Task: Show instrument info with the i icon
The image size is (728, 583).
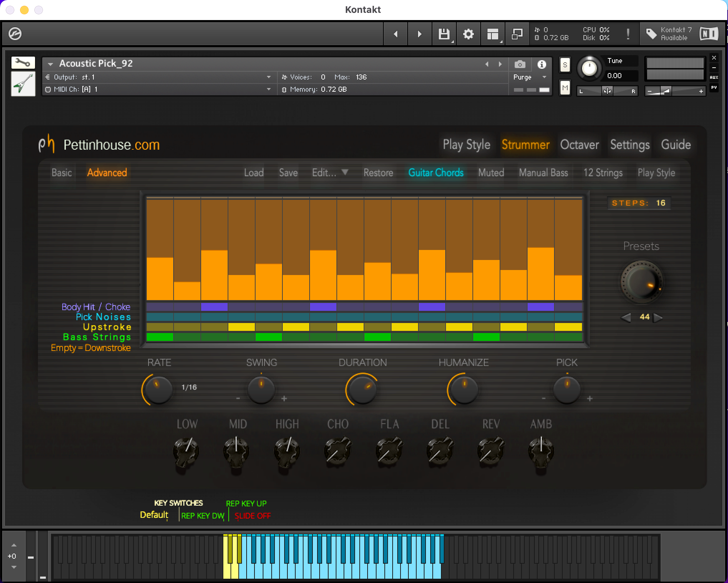Action: pos(542,64)
